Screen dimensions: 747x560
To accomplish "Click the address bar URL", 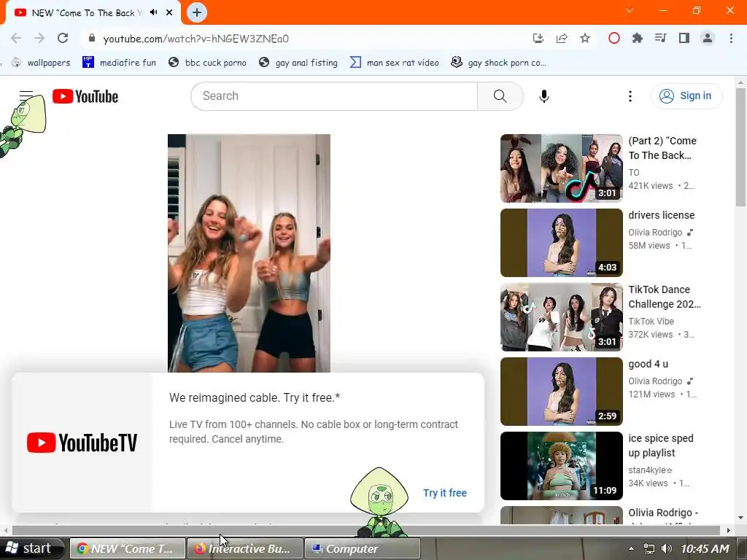I will (x=196, y=39).
